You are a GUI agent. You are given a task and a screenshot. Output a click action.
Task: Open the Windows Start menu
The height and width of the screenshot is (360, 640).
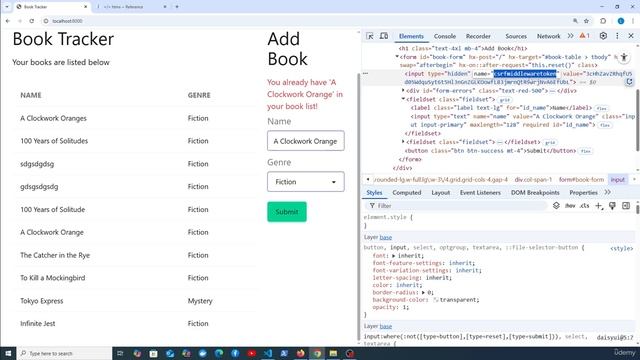pos(8,353)
